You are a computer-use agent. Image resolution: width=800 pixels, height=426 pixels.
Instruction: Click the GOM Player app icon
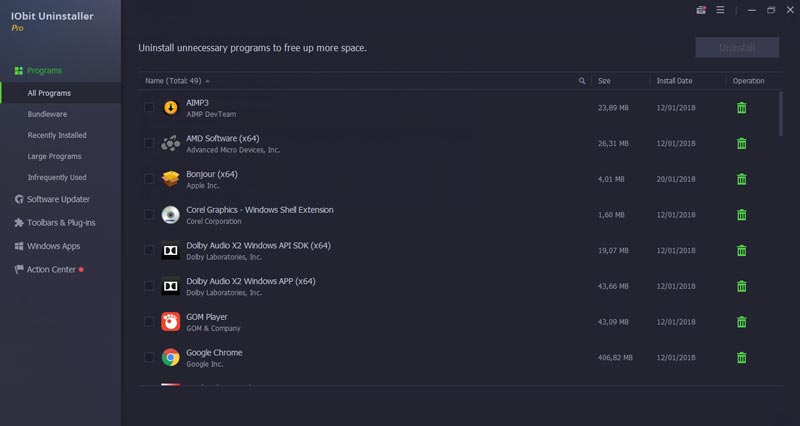[170, 322]
